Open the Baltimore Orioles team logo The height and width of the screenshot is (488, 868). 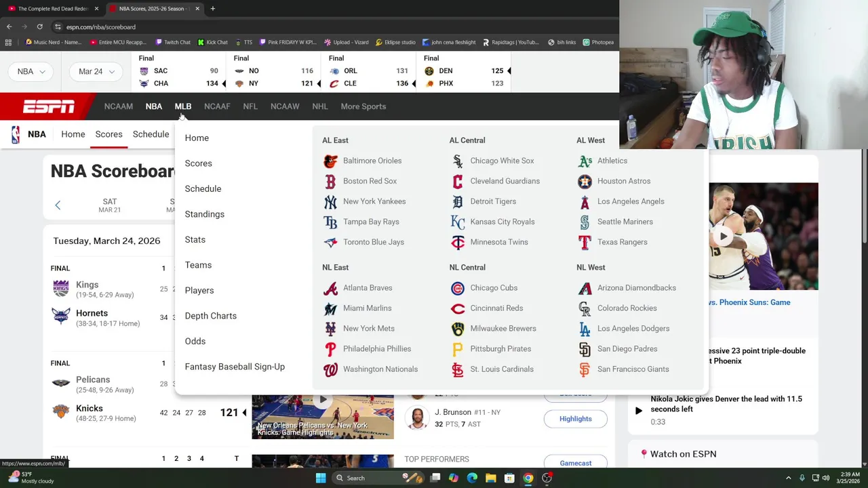pyautogui.click(x=330, y=161)
